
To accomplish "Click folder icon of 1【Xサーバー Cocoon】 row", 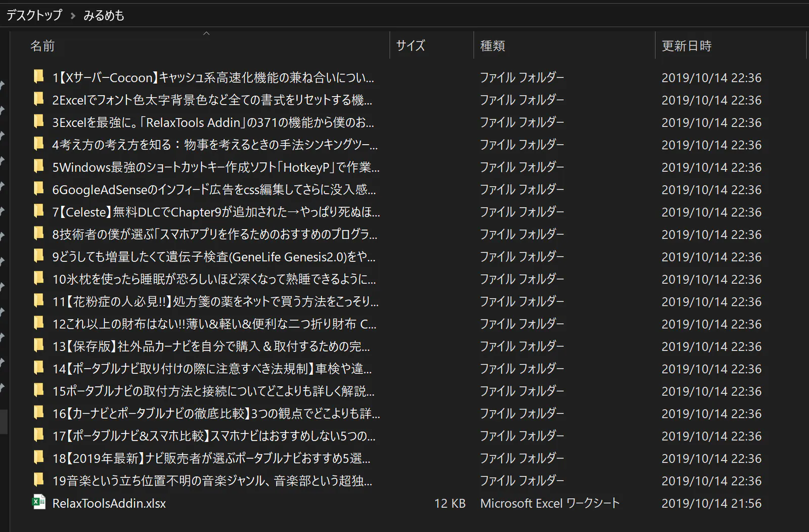I will tap(38, 77).
